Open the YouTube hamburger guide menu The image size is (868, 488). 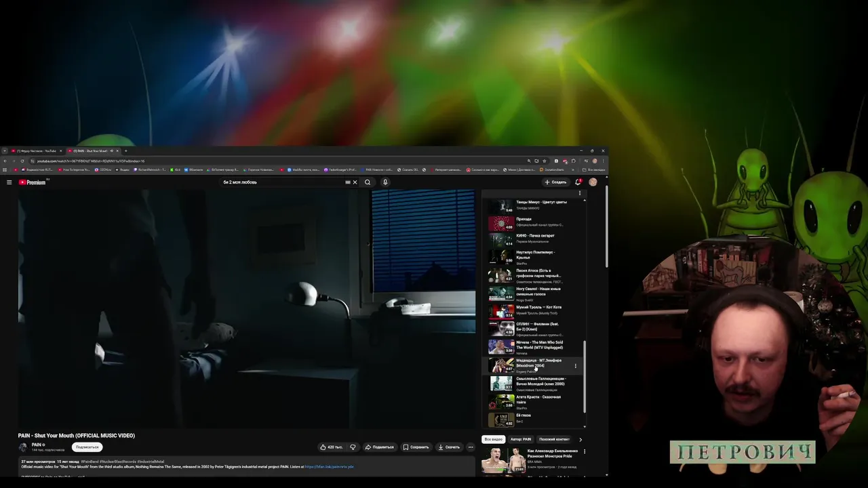pos(9,182)
